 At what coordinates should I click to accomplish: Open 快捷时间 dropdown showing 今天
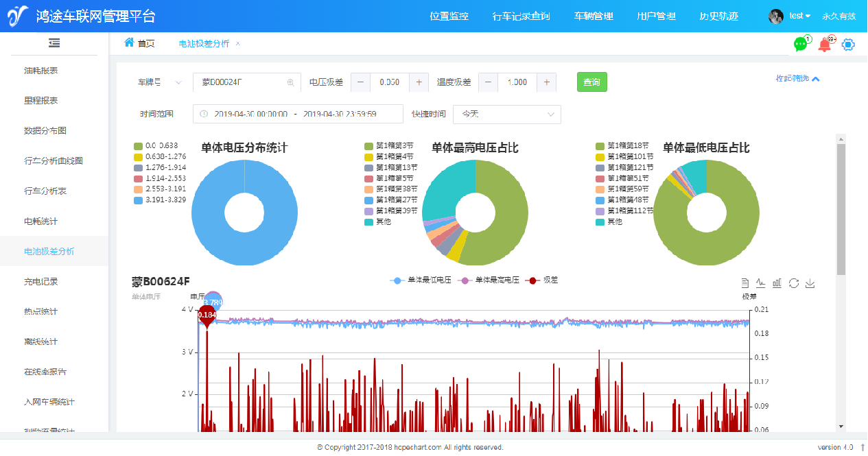[507, 115]
